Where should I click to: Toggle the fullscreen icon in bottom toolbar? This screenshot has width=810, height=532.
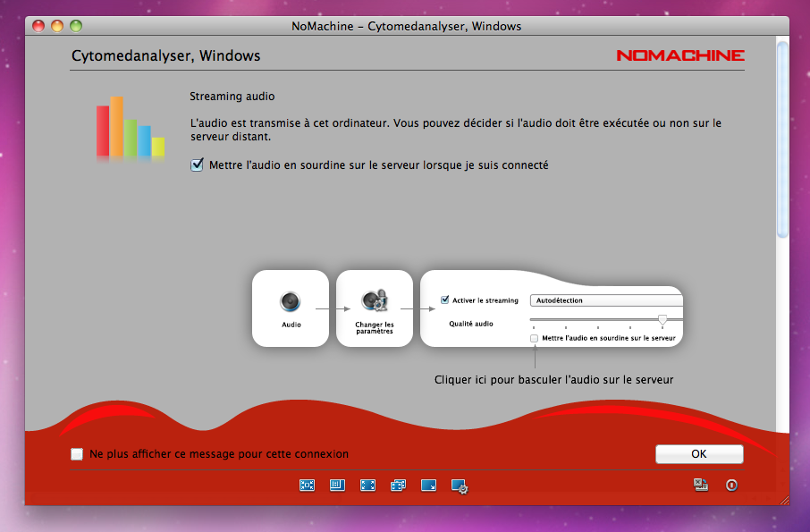pos(367,485)
